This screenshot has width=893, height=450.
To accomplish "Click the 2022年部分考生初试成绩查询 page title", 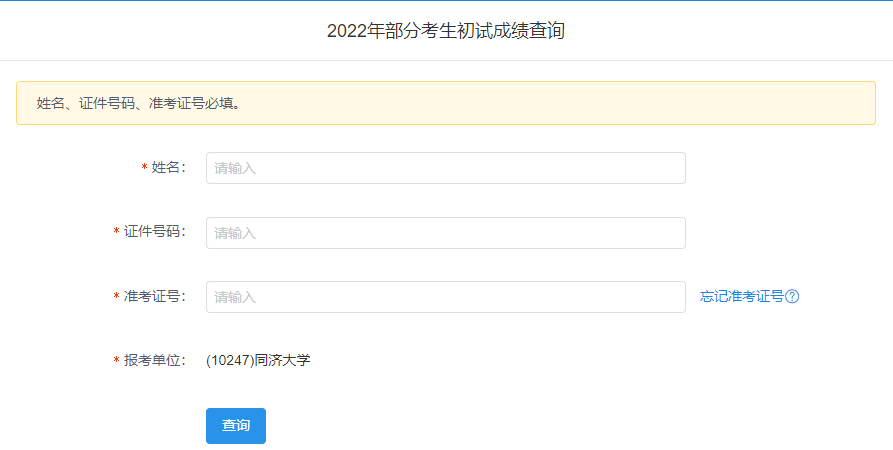I will (x=446, y=31).
